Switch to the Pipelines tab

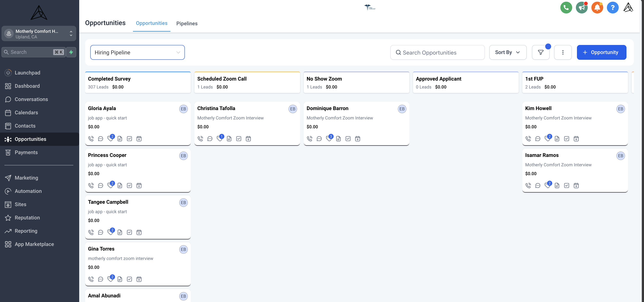[x=187, y=23]
